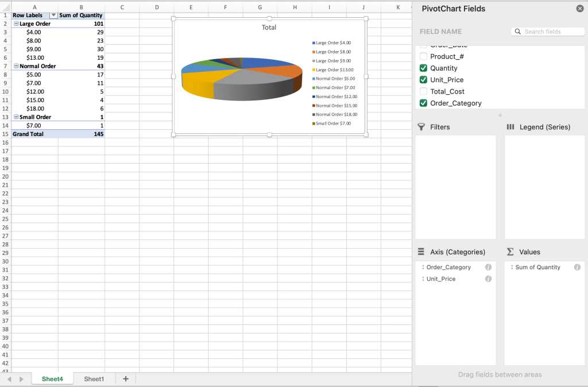Screen dimensions: 588x387
Task: Select the Large Order total 101
Action: (x=82, y=24)
